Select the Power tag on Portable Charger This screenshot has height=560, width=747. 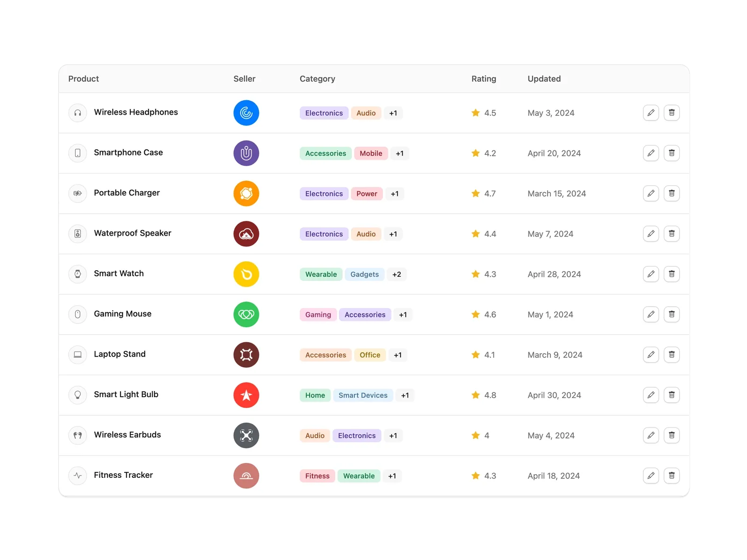coord(366,194)
